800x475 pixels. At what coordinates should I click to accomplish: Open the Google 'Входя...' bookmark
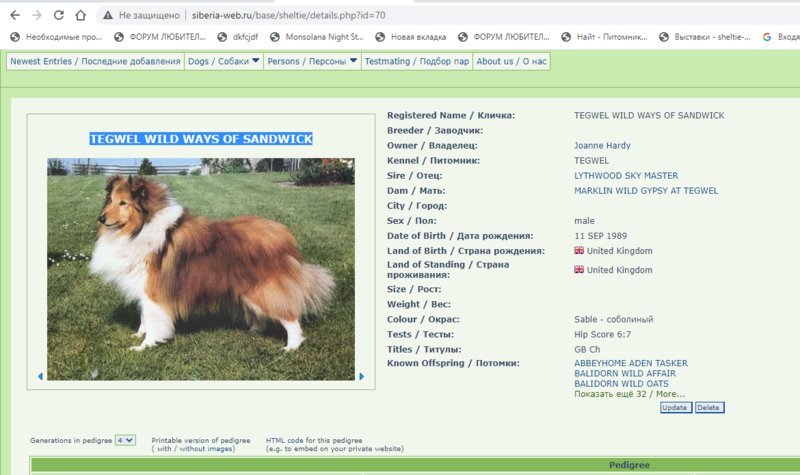(781, 37)
